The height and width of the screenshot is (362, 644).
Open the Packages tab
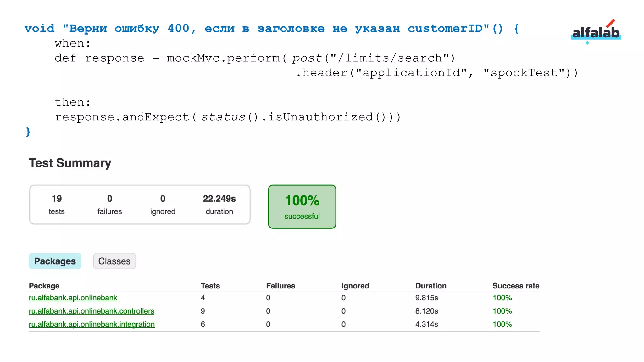pos(55,261)
